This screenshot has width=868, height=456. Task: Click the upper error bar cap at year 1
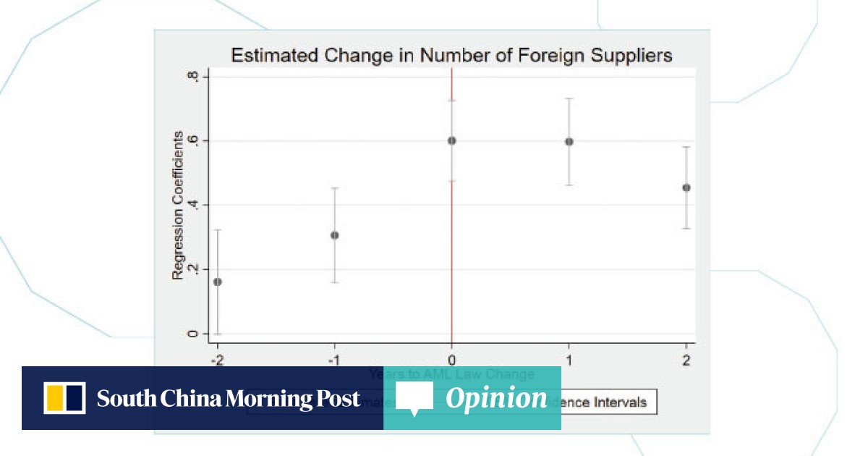coord(569,98)
